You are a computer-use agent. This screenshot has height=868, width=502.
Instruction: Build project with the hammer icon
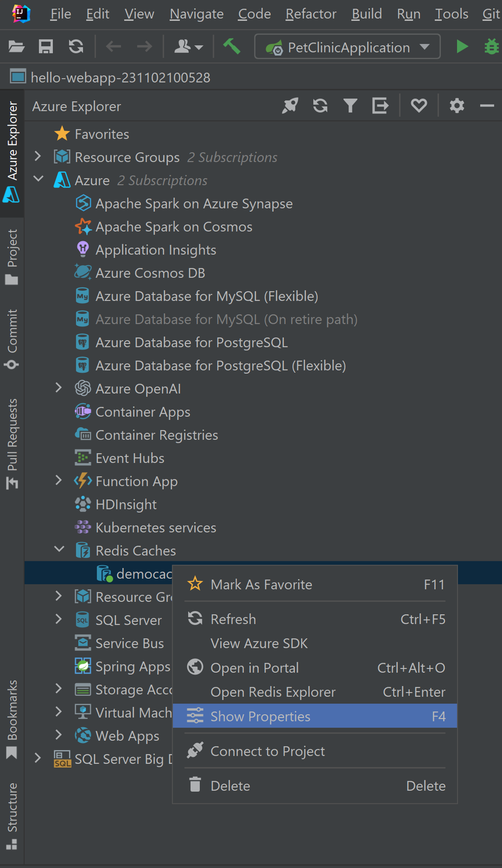tap(232, 47)
